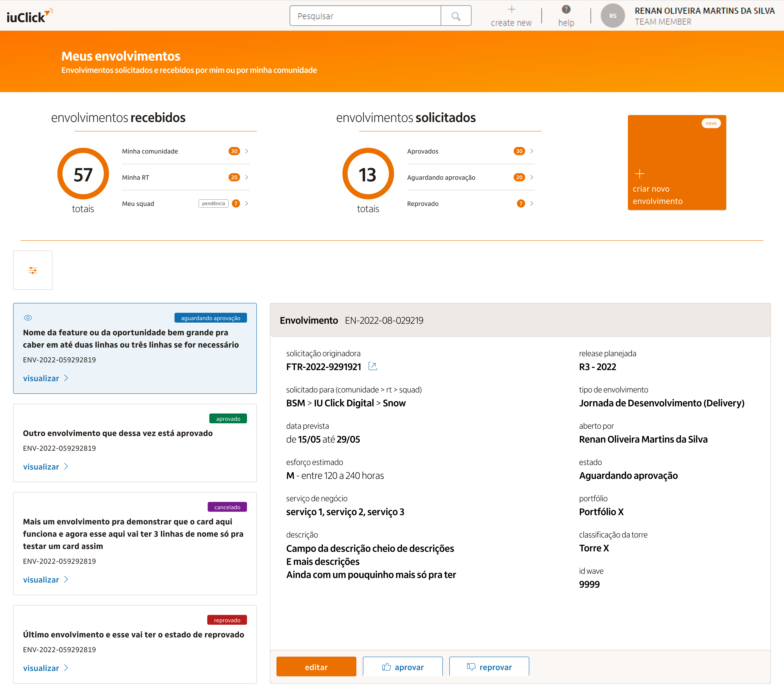
Task: Click the thumbs-down icon on reprovar
Action: tap(471, 667)
